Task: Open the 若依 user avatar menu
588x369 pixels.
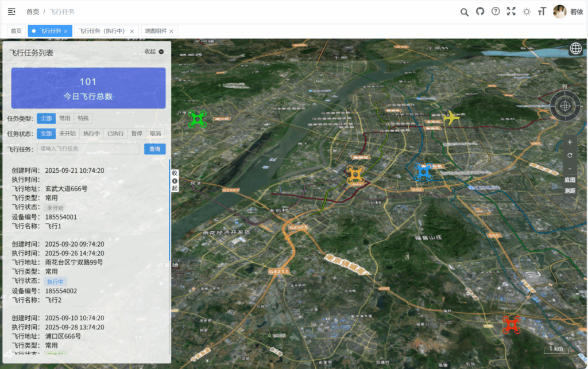Action: tap(560, 11)
